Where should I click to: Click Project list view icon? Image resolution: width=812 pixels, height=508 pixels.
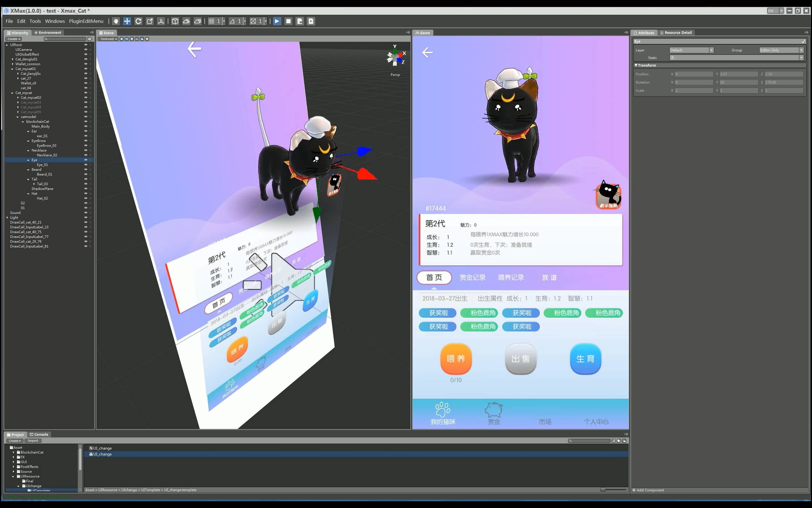[x=613, y=441]
